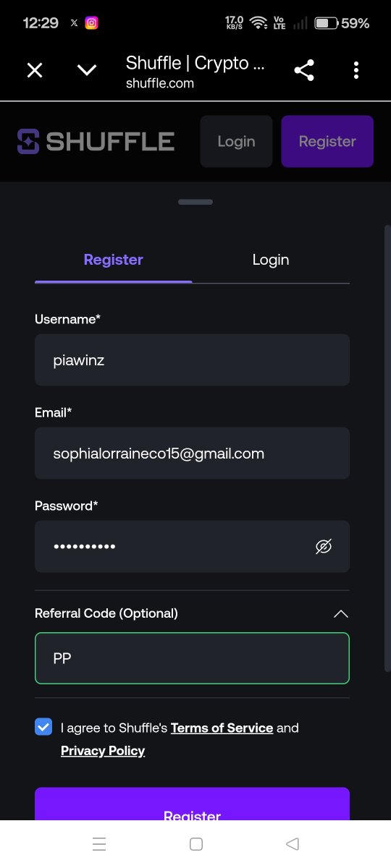Tap the Instagram notification icon in status bar
The image size is (391, 868).
pos(91,23)
